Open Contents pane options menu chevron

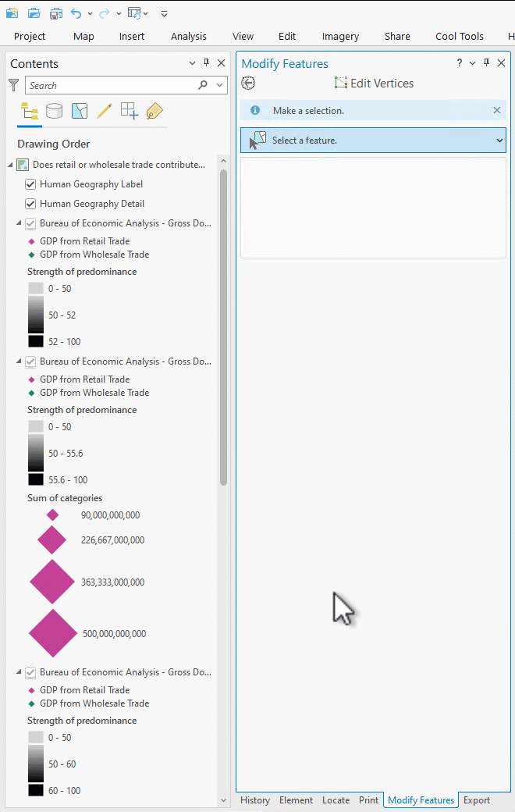(x=192, y=63)
